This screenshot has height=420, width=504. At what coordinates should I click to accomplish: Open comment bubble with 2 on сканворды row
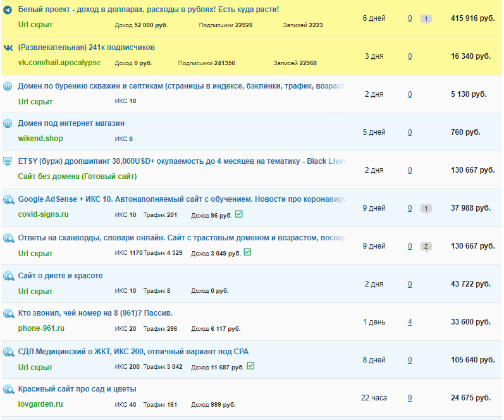coord(426,247)
